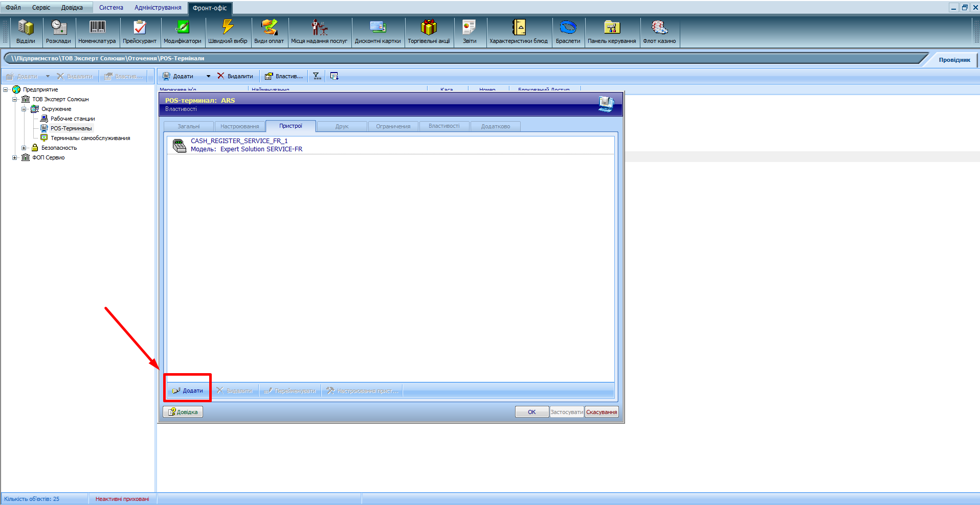980x505 pixels.
Task: Collapse the ТОВ Эксперт Солюшн tree node
Action: [15, 99]
